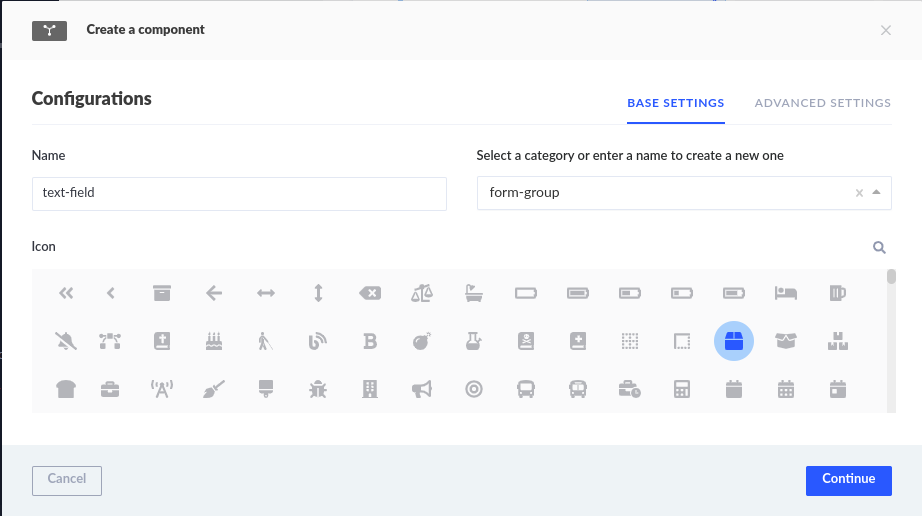Screen dimensions: 922x516
Task: Clear the form-group category selection
Action: coord(859,193)
